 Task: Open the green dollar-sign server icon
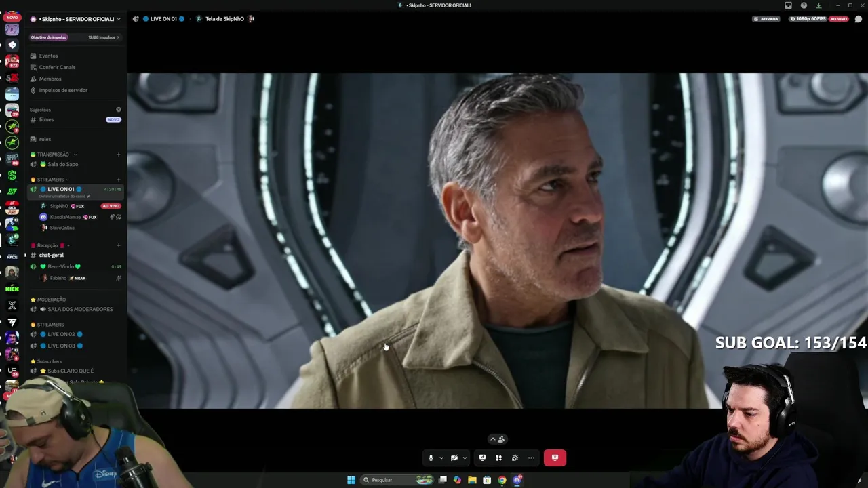[12, 175]
